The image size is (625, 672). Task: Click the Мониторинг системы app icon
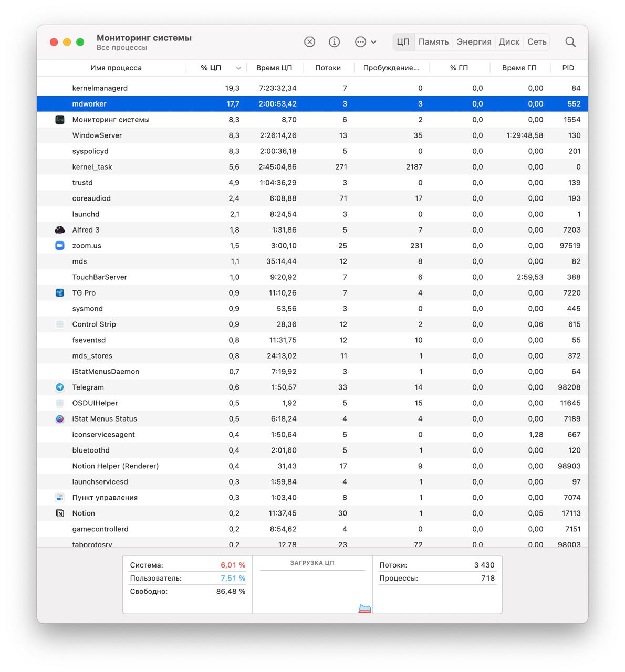(60, 120)
